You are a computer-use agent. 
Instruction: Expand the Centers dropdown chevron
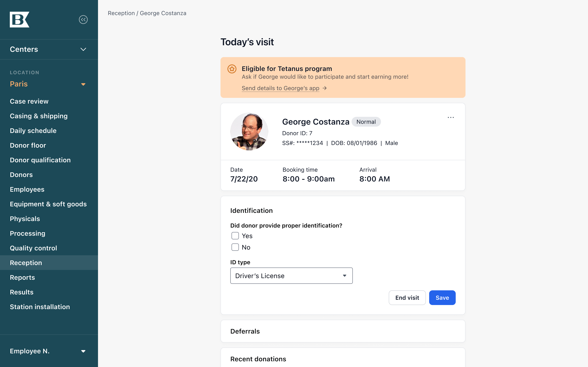coord(83,50)
